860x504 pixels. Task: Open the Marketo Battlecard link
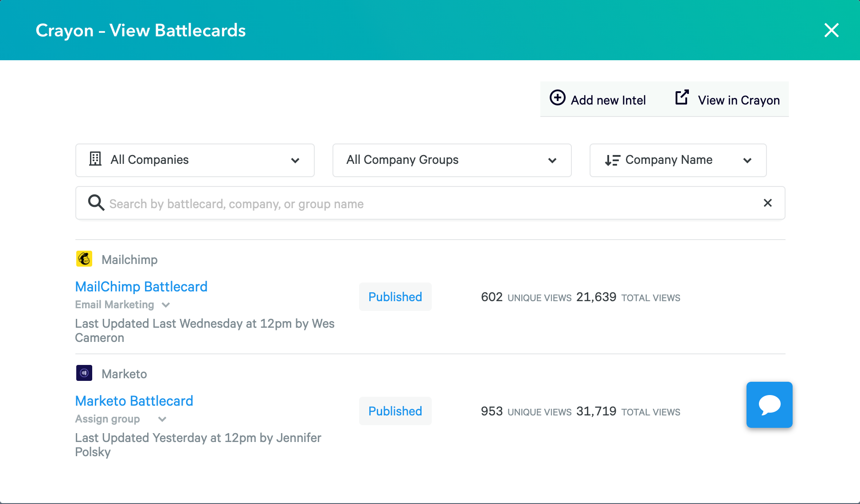click(x=134, y=401)
